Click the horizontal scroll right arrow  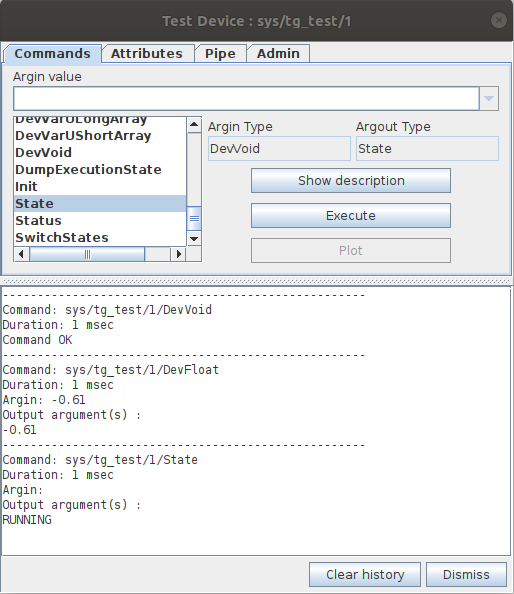coord(178,254)
